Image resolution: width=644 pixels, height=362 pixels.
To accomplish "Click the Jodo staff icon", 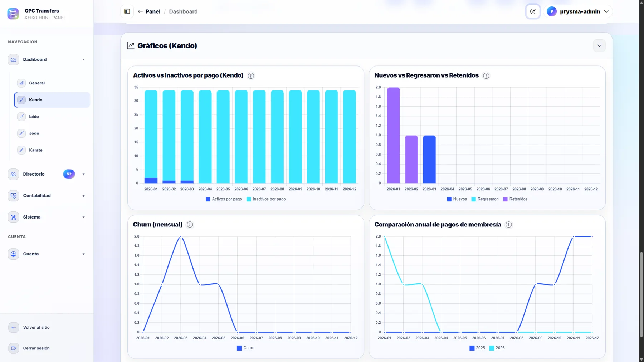I will click(21, 133).
